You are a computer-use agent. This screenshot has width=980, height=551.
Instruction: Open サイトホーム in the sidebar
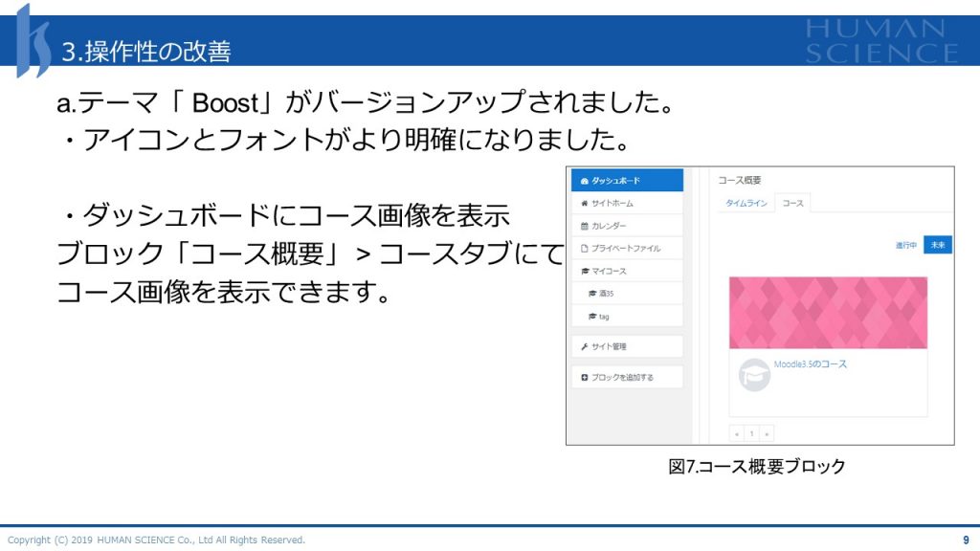627,203
